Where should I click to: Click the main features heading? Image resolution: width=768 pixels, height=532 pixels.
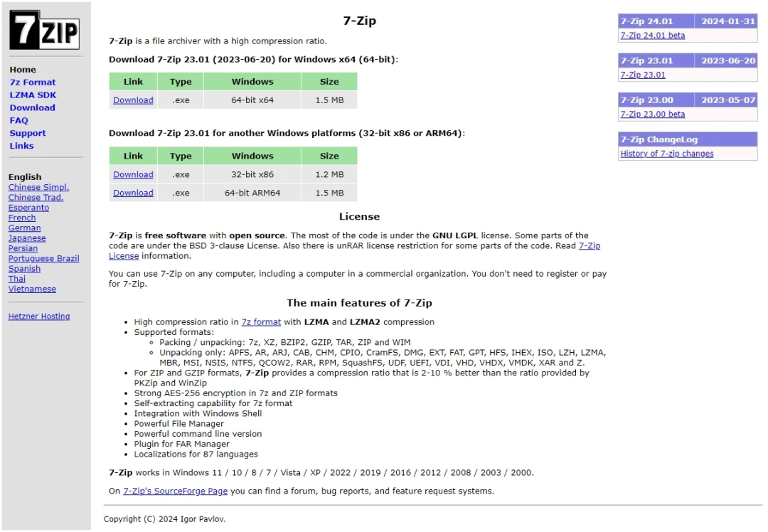[x=359, y=303]
